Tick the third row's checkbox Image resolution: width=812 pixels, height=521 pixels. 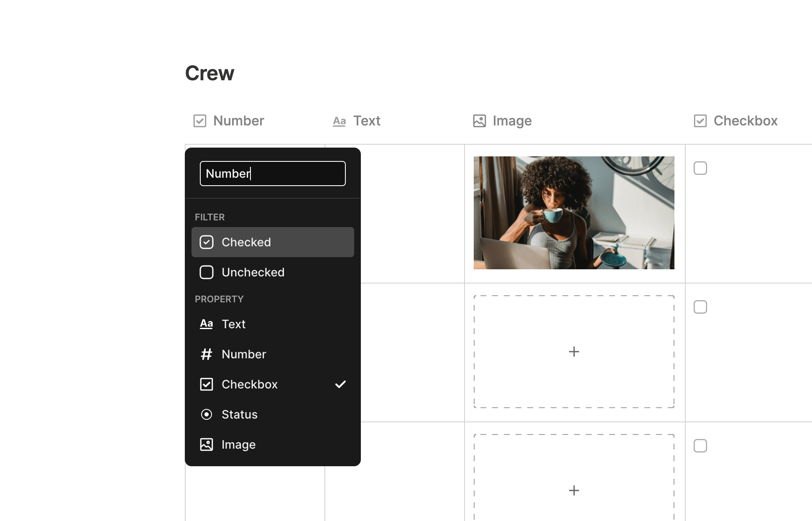pos(700,446)
